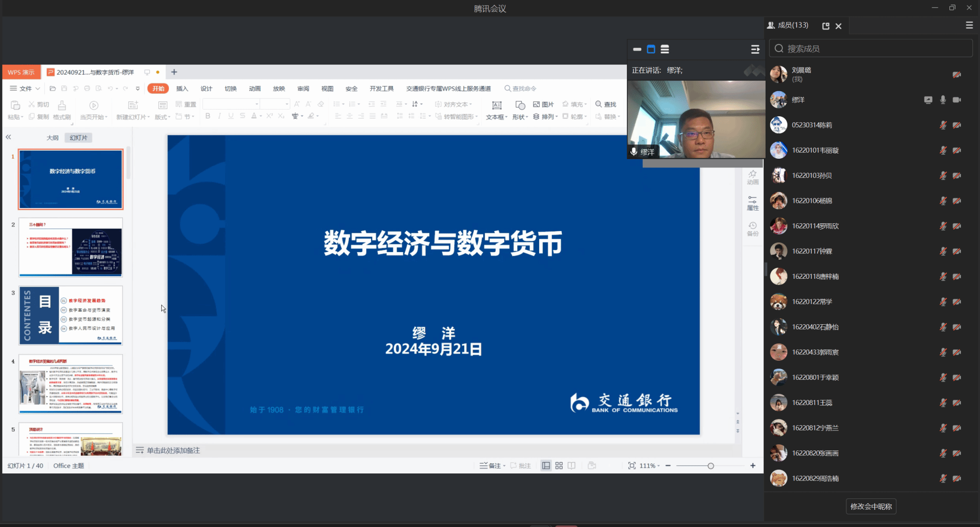Open the 插入 ribbon tab

tap(182, 88)
